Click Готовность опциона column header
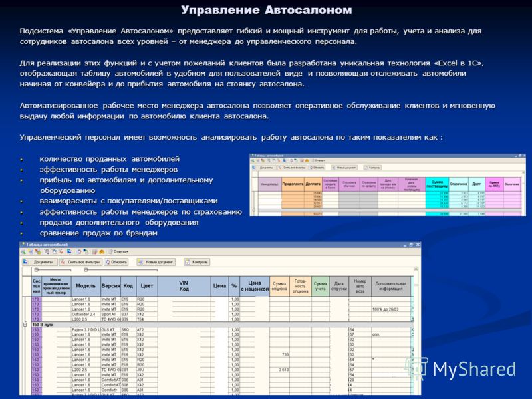This screenshot has height=399, width=532. 301,286
